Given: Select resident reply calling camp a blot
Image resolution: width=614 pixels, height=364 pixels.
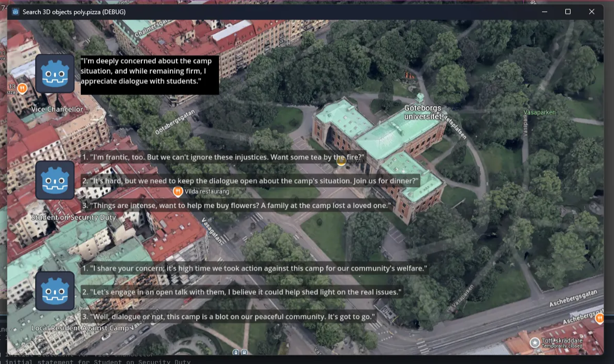Looking at the screenshot, I should click(x=228, y=316).
